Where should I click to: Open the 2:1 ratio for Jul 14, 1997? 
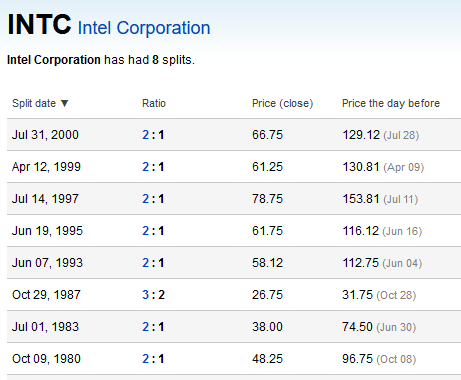[x=153, y=199]
